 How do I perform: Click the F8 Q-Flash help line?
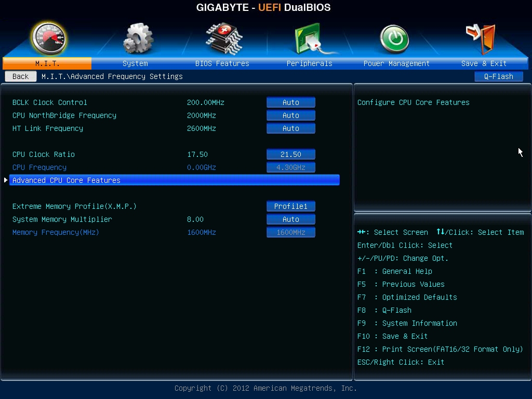(x=384, y=310)
